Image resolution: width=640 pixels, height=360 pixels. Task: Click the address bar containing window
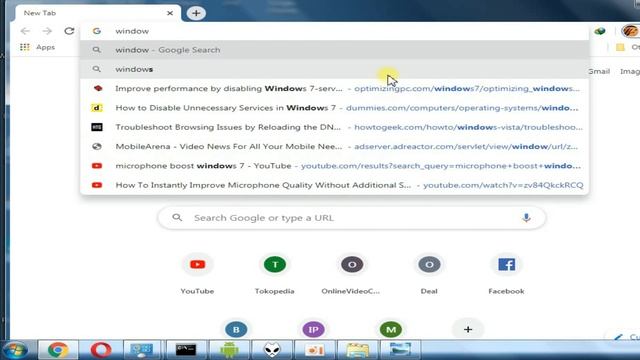(335, 31)
